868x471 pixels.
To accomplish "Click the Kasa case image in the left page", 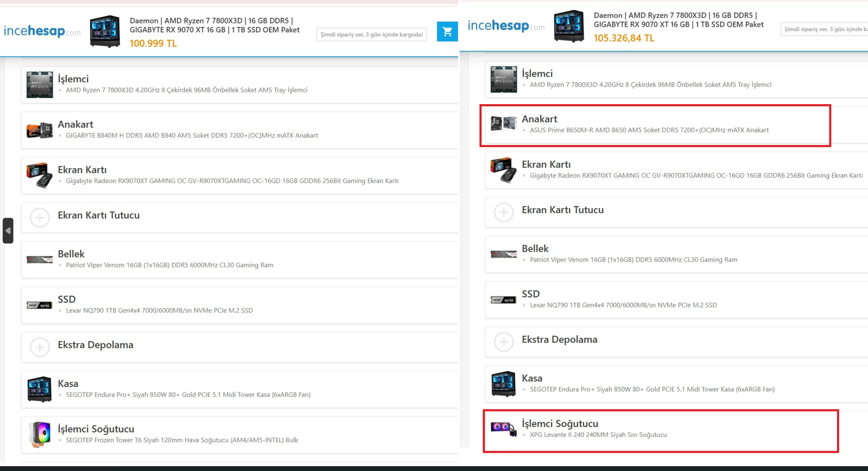I will pyautogui.click(x=40, y=389).
